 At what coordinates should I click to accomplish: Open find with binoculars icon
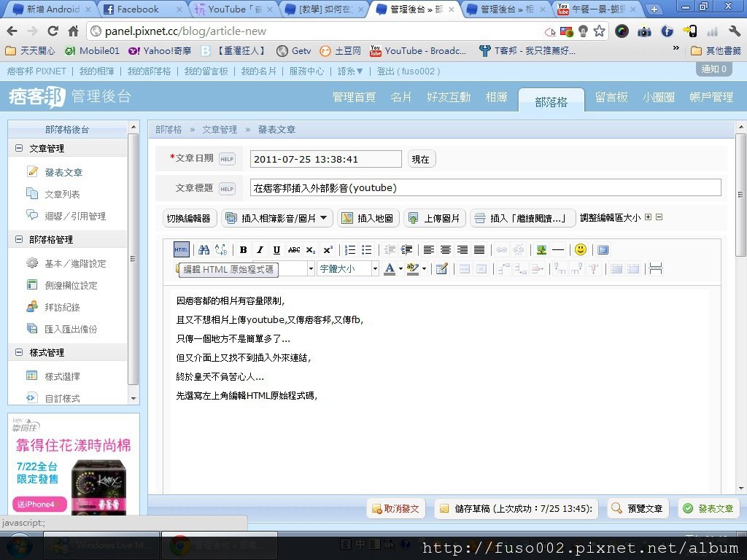pos(204,249)
